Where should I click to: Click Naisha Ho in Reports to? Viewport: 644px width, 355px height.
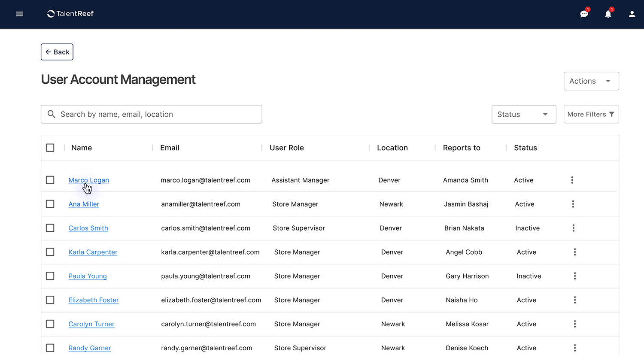(x=462, y=300)
